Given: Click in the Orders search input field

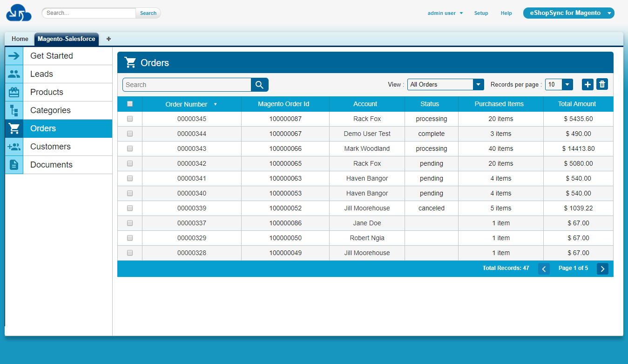Looking at the screenshot, I should 187,85.
